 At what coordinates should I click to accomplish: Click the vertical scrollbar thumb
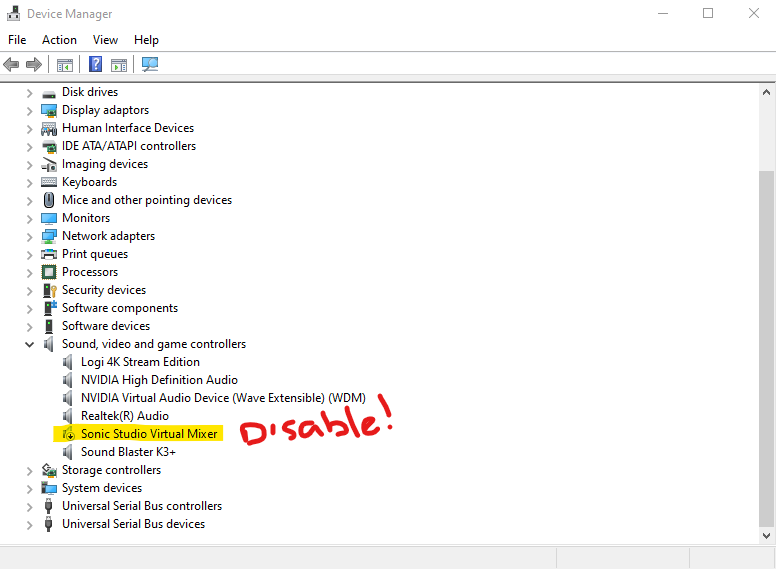766,349
